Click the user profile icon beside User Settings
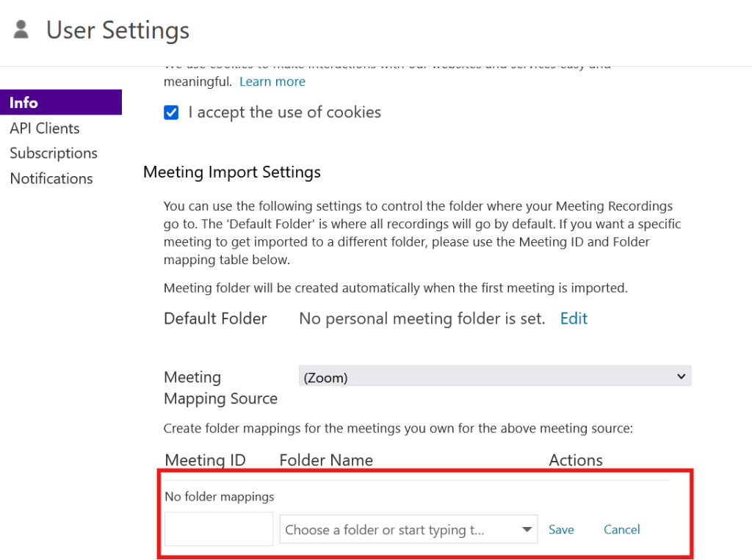 coord(21,30)
